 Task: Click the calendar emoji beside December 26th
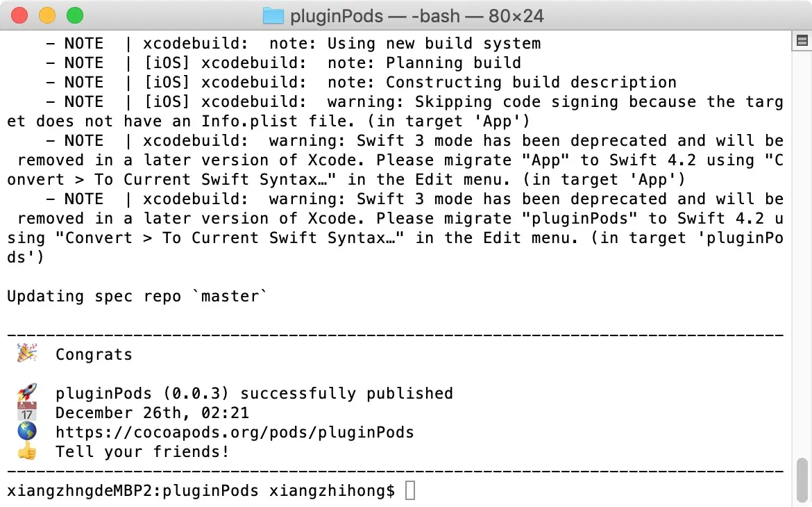tap(27, 412)
